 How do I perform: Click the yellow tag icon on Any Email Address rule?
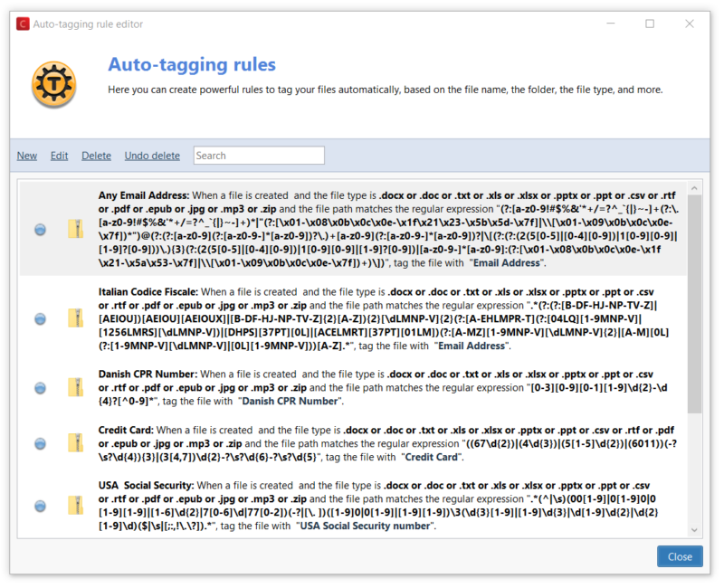pos(76,230)
